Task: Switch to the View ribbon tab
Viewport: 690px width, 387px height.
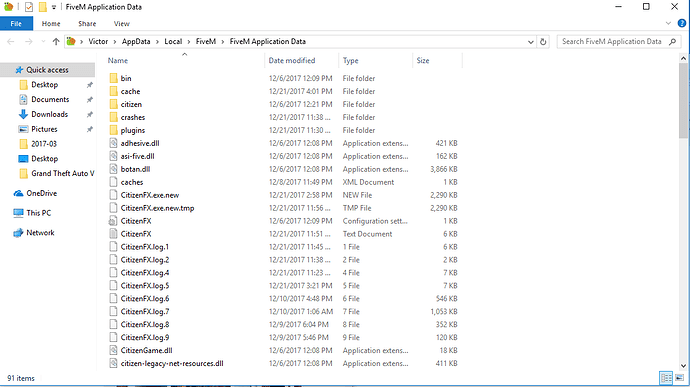Action: click(x=122, y=24)
